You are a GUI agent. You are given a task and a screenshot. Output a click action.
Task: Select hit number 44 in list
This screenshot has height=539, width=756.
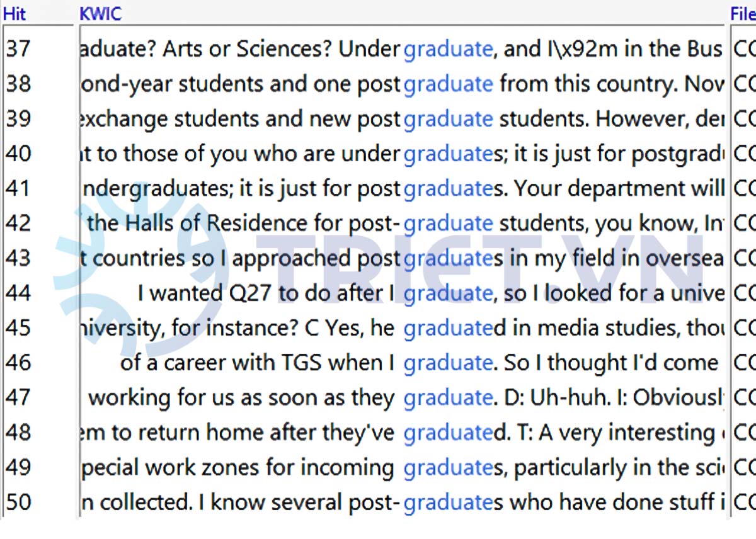coord(19,293)
